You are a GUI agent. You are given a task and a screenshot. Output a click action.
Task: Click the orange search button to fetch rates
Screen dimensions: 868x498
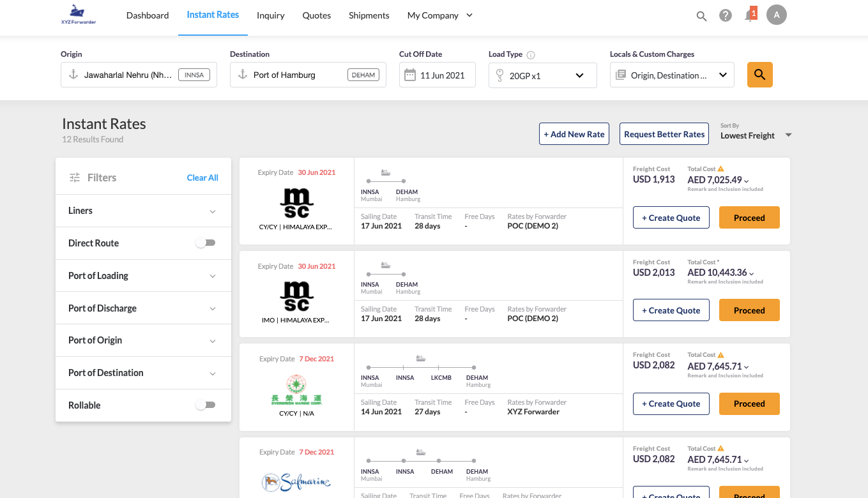(x=759, y=75)
